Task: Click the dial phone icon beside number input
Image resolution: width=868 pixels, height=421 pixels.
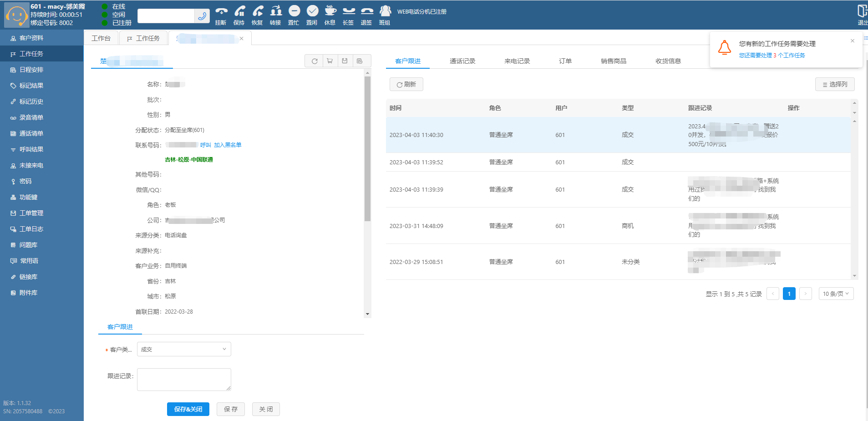Action: [202, 16]
